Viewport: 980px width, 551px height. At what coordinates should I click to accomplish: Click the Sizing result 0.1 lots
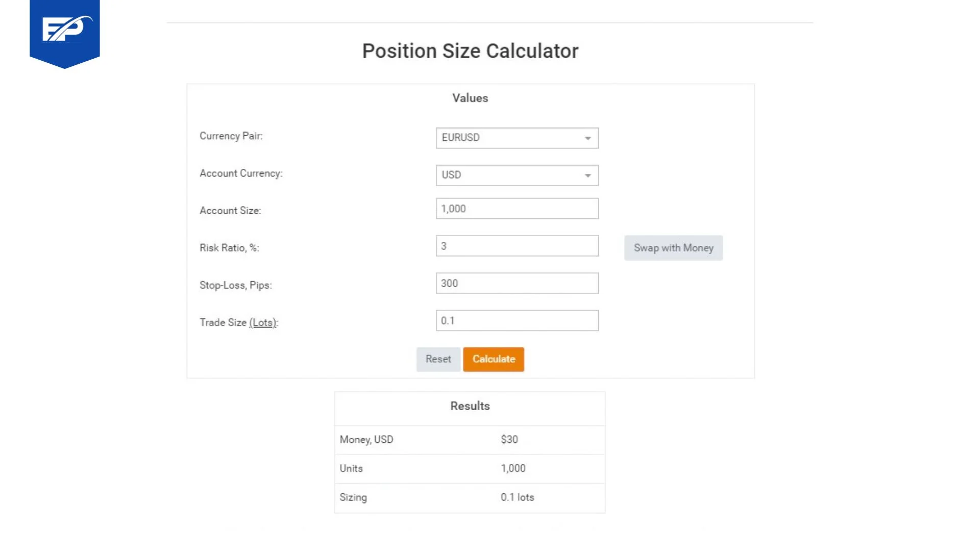pos(517,497)
